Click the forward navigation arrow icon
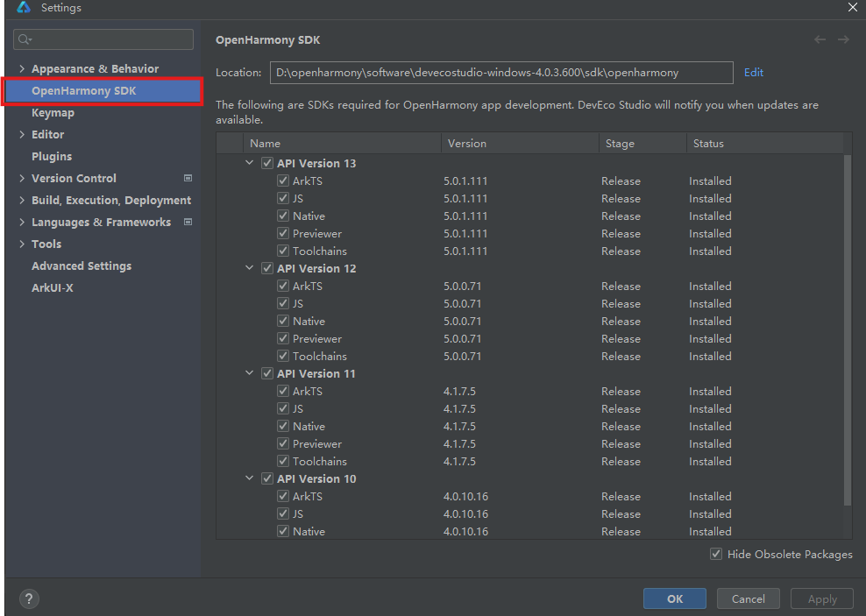The image size is (866, 616). tap(843, 39)
